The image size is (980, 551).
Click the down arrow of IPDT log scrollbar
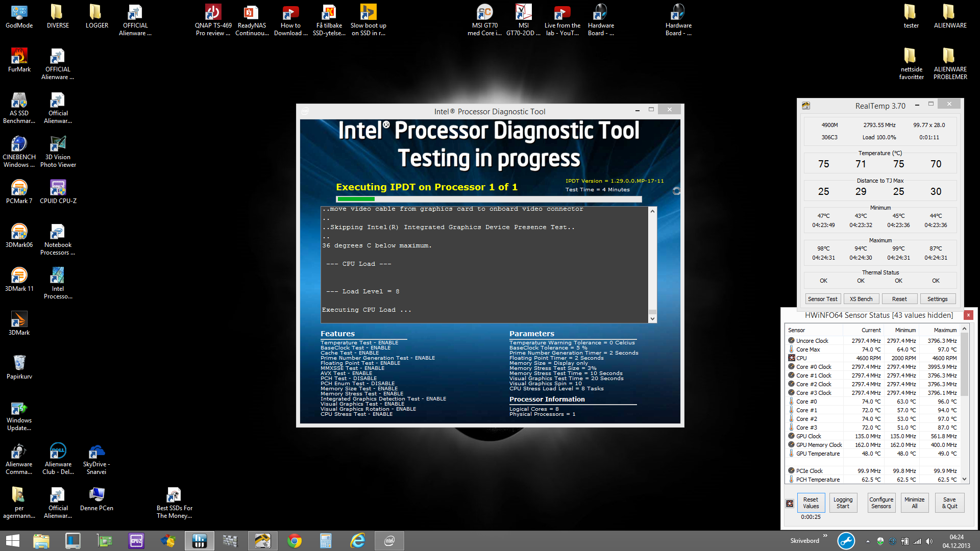point(652,319)
